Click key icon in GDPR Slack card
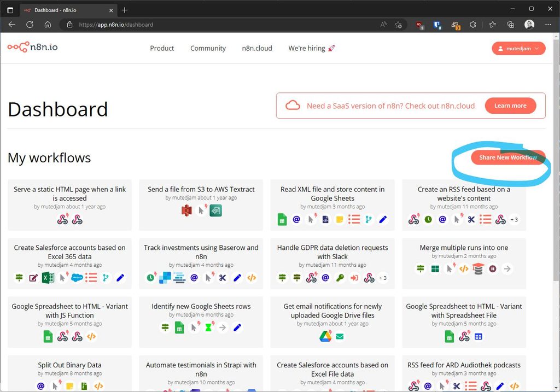560x392 pixels. [x=340, y=278]
